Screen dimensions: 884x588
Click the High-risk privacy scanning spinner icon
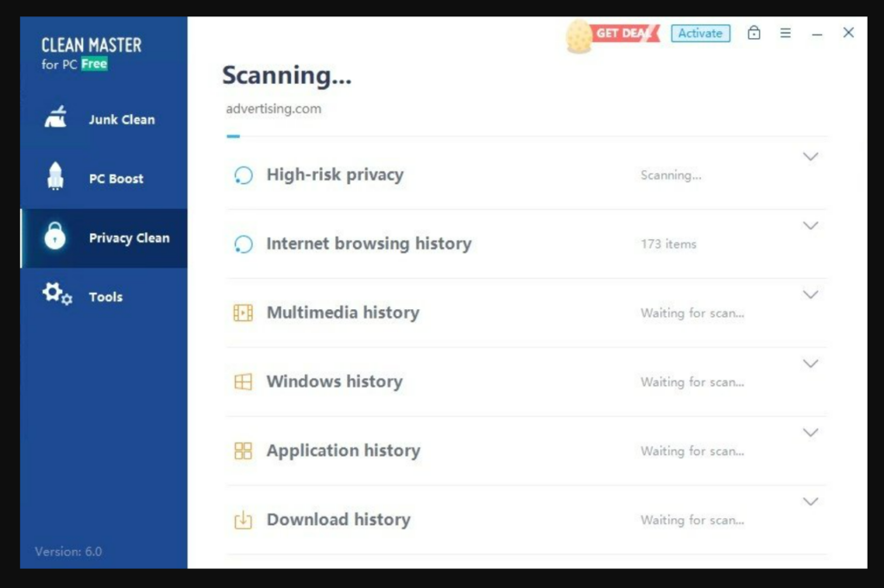point(243,175)
